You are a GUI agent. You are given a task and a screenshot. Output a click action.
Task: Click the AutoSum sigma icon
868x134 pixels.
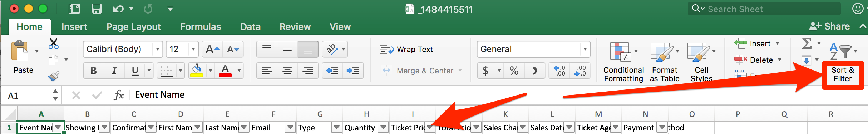click(x=807, y=43)
